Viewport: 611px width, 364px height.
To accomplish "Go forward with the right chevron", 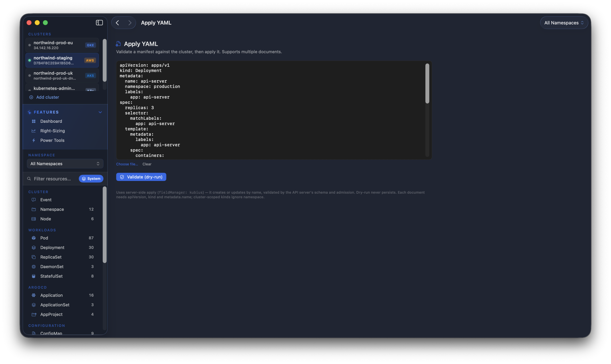I will (130, 23).
